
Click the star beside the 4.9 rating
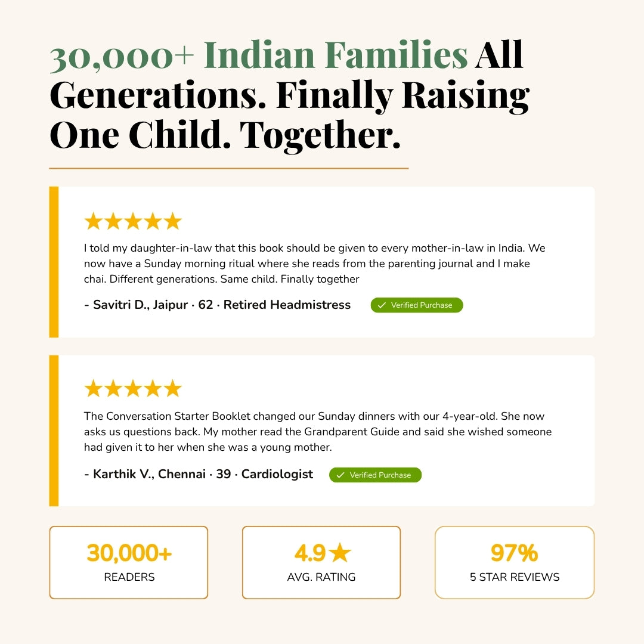[340, 553]
